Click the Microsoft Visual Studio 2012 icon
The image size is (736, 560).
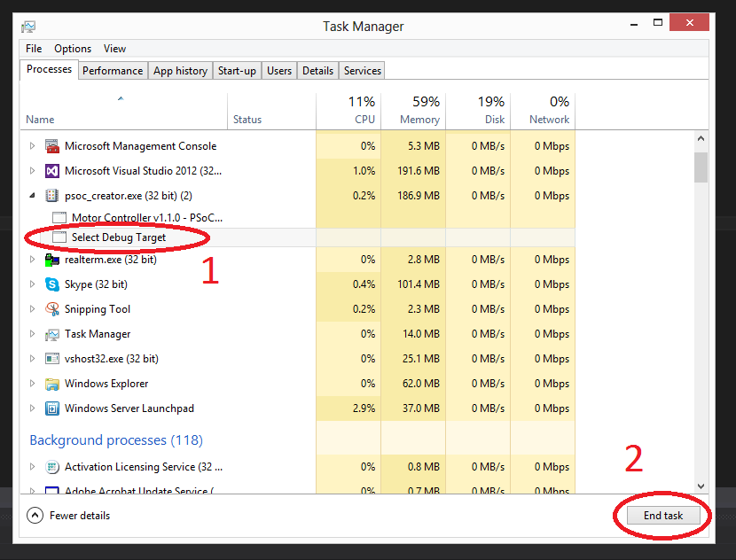coord(51,170)
